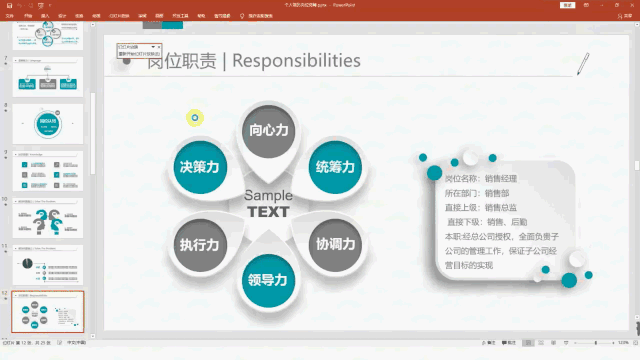Redo the last action

coord(30,6)
